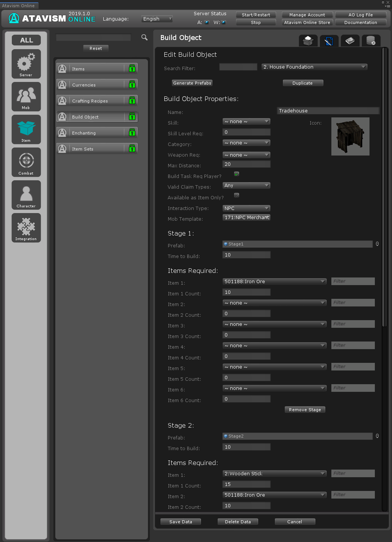Click the create new box icon

coord(308,40)
